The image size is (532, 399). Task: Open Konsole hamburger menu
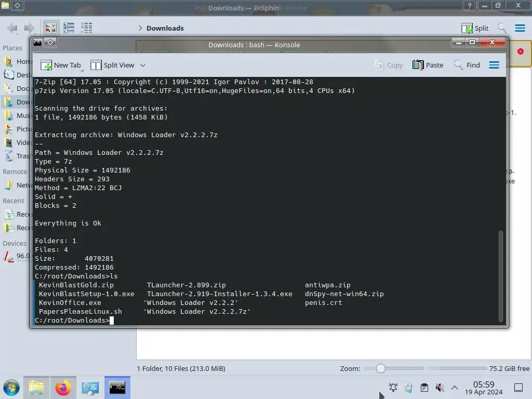click(494, 65)
